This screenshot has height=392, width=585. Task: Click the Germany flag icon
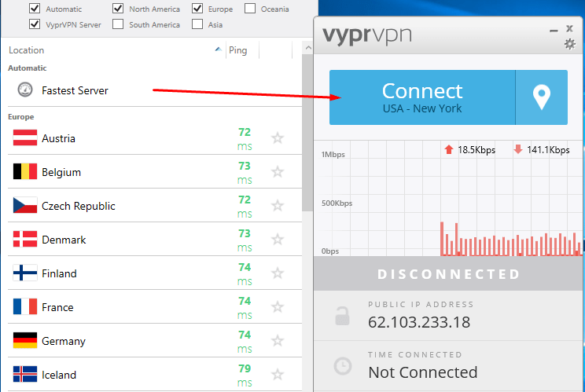coord(25,340)
